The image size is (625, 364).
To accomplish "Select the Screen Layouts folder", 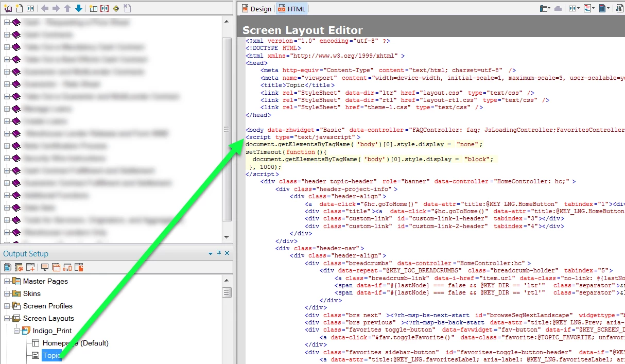I will coord(48,318).
